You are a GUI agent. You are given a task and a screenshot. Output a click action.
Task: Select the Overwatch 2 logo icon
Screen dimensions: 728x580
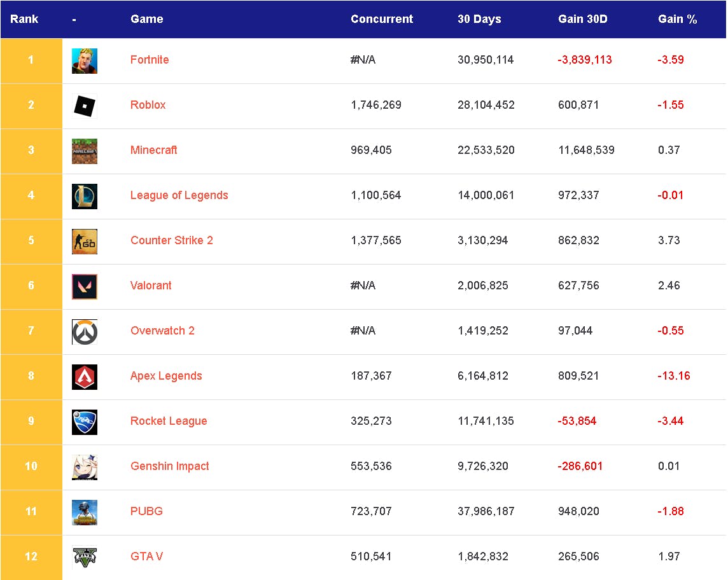click(x=85, y=332)
